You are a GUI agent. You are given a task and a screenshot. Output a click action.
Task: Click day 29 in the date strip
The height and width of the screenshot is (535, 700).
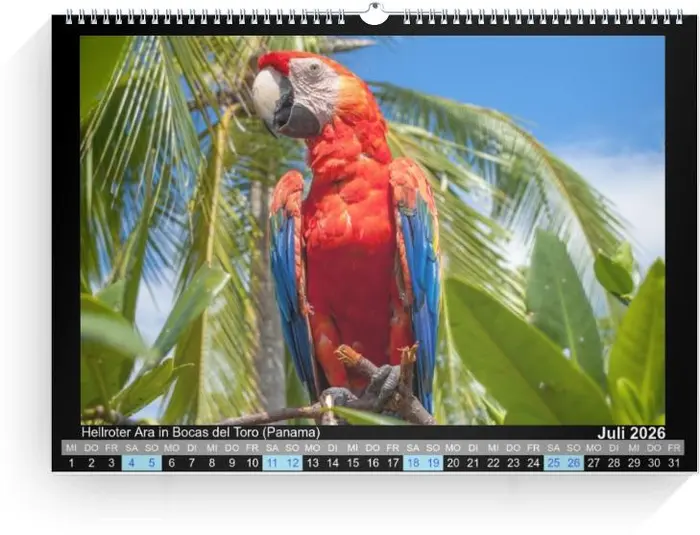click(x=634, y=463)
